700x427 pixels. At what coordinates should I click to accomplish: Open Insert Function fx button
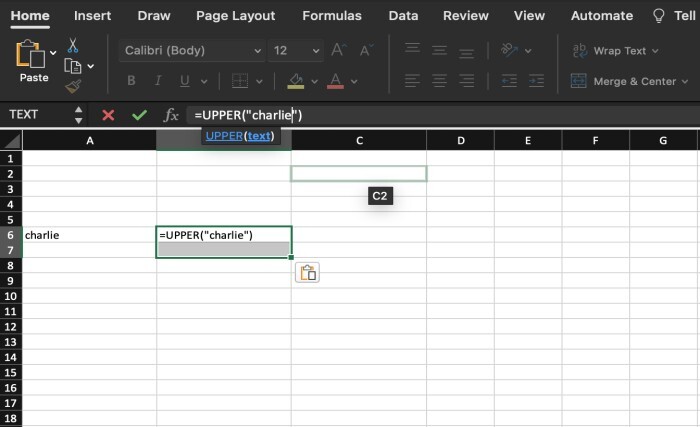coord(171,115)
